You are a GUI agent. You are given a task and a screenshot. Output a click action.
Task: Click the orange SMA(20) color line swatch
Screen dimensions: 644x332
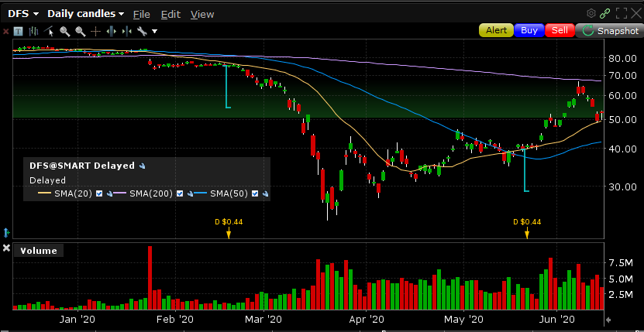pos(44,193)
